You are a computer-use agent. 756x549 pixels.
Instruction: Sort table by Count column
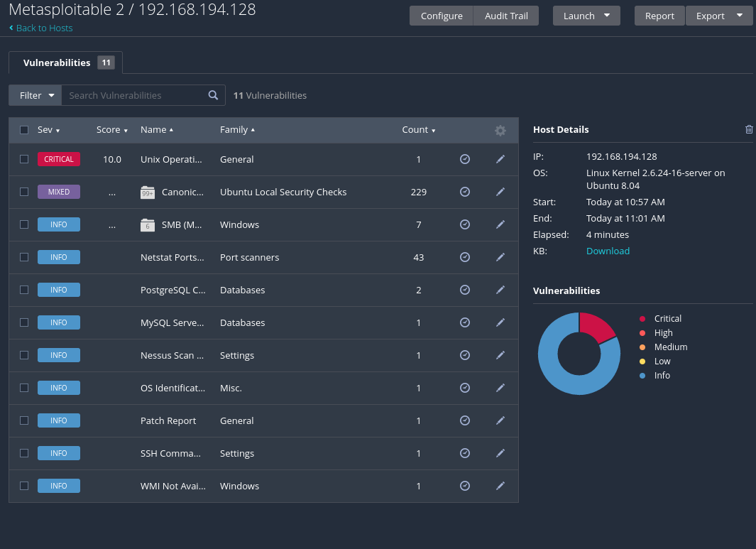pyautogui.click(x=419, y=130)
